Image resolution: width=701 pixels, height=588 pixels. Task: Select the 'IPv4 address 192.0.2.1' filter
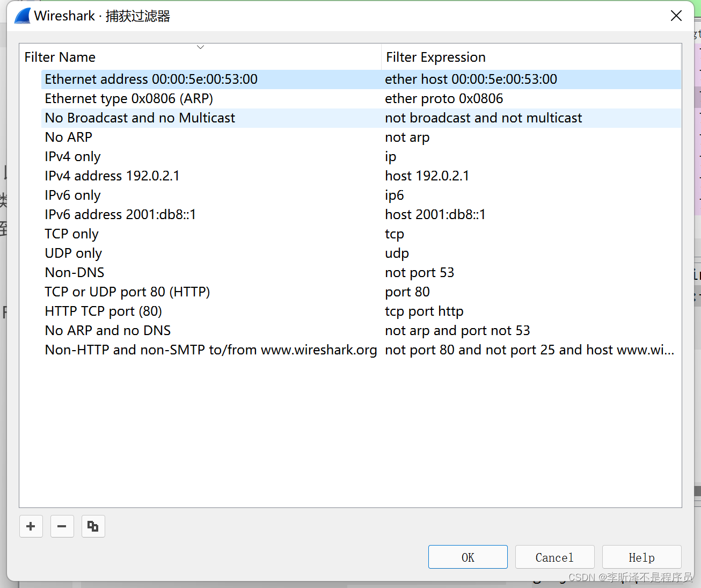coord(112,176)
